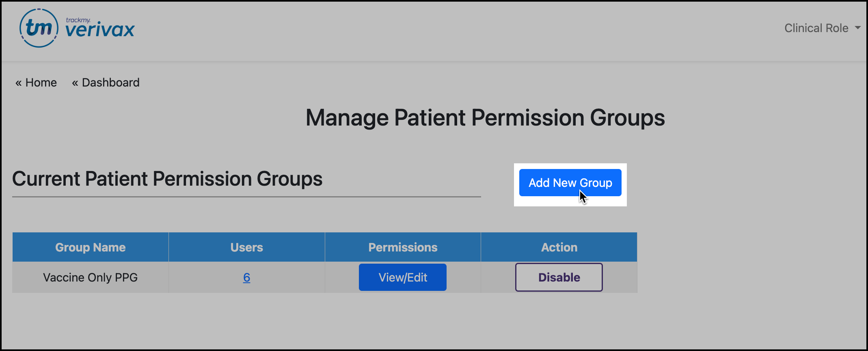Screen dimensions: 868x351
Task: Click the Group Name column header
Action: (x=90, y=247)
